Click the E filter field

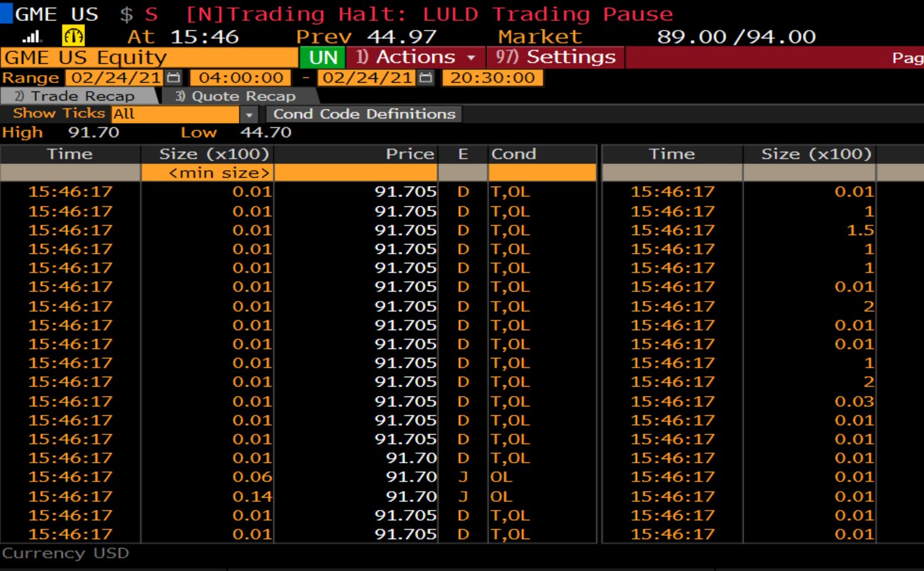point(463,173)
